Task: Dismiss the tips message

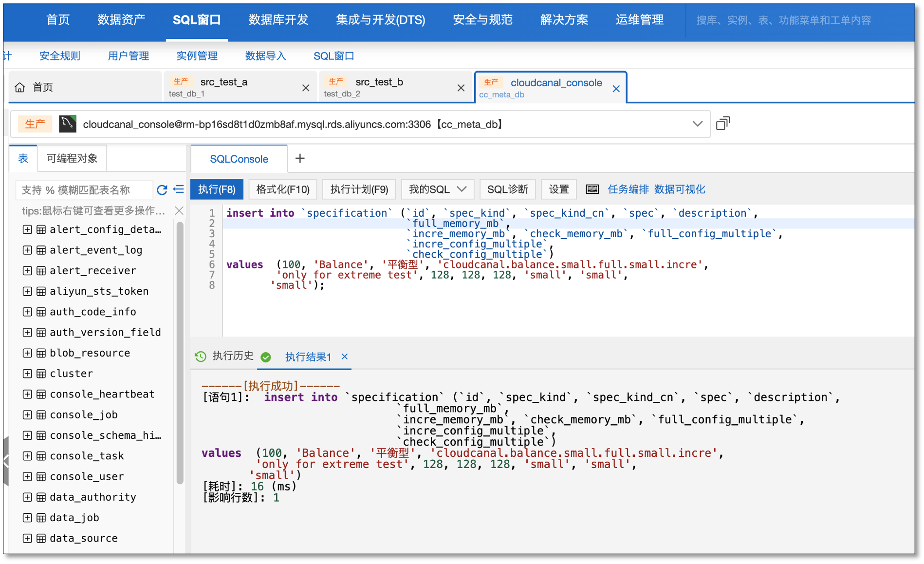Action: [179, 210]
